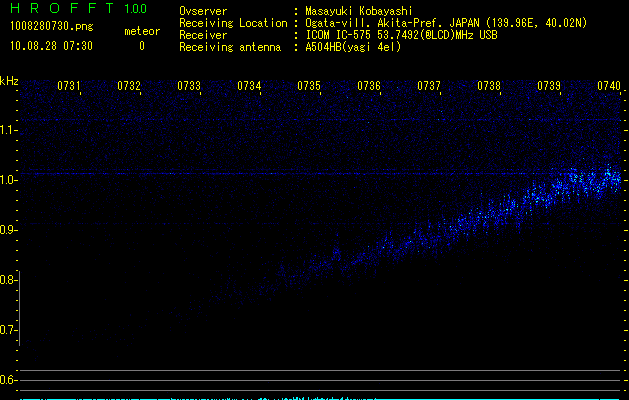Screen dimensions: 629x400
Task: Click the 0.6 frequency axis label
Action: tap(10, 380)
